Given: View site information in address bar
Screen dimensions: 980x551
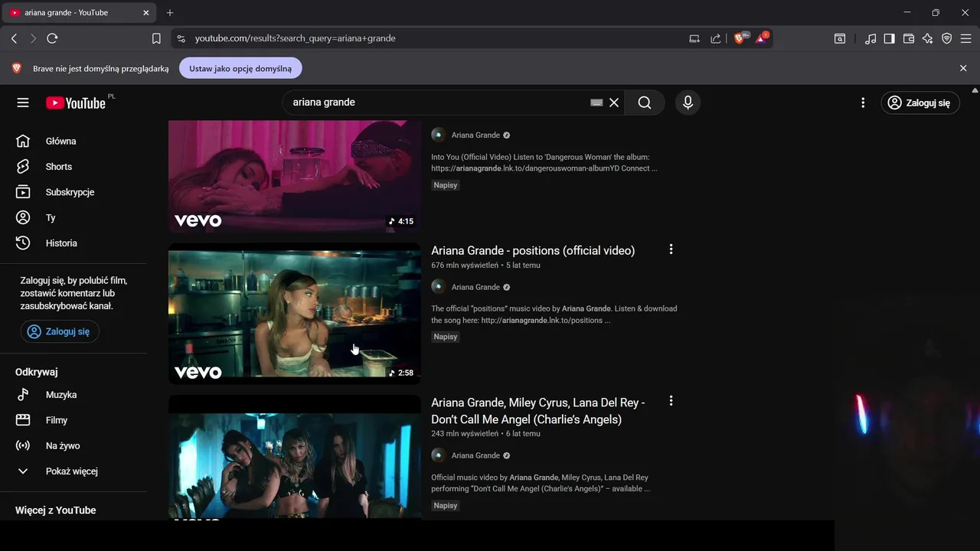Looking at the screenshot, I should [181, 38].
